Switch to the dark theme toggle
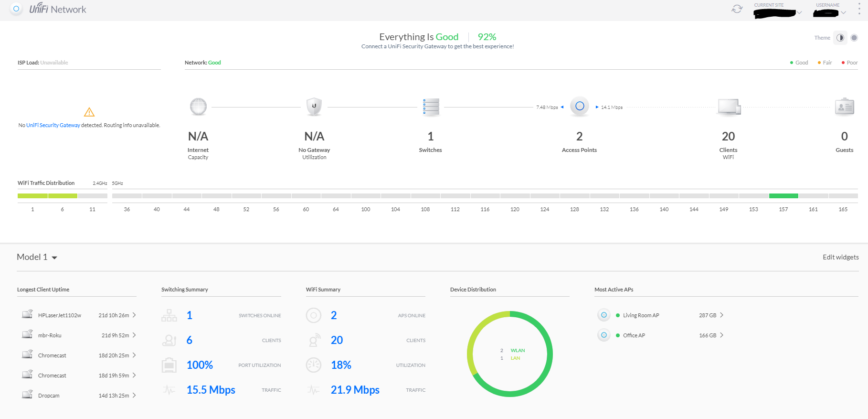The width and height of the screenshot is (868, 419). (x=840, y=38)
